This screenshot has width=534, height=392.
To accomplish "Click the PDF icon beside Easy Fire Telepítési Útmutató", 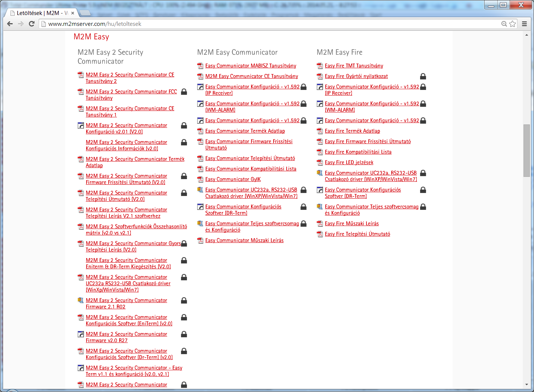I will click(x=320, y=234).
